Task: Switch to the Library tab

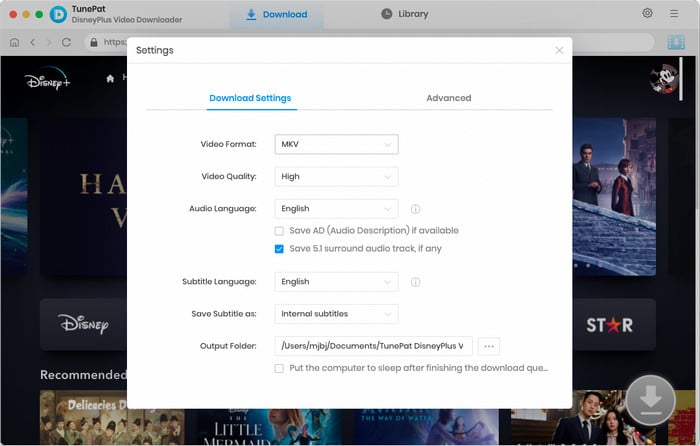Action: coord(405,14)
